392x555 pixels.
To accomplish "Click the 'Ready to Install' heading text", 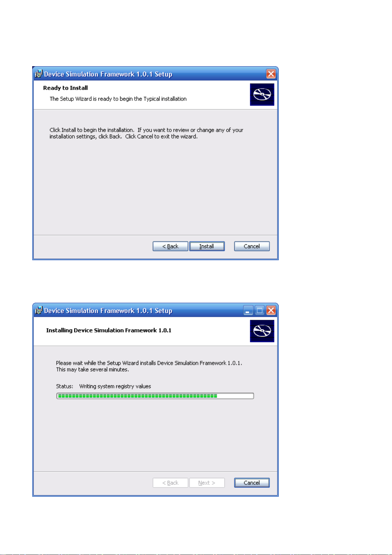I will [x=65, y=88].
